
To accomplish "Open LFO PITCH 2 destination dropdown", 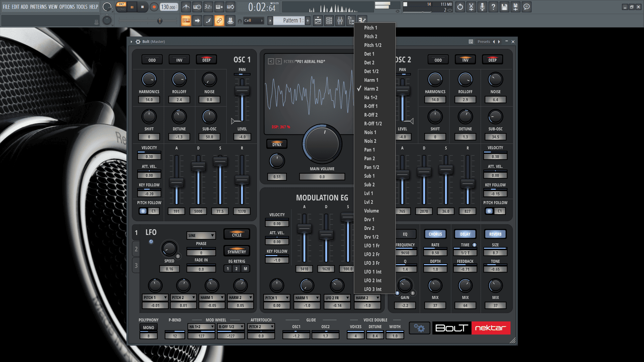I will [x=183, y=298].
